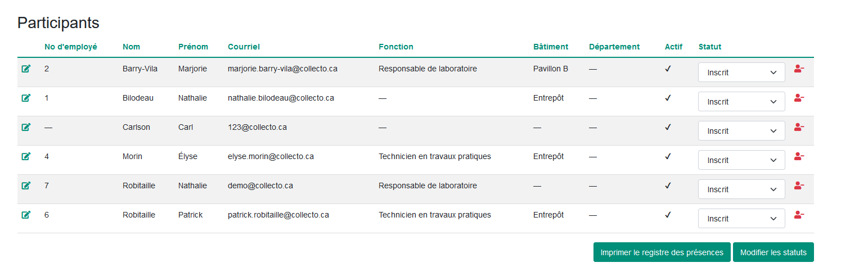Unregister Nathalie Robitaille via remove-user icon

click(799, 185)
